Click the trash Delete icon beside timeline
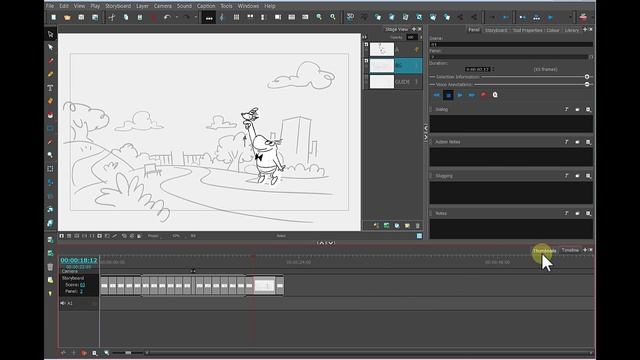 tap(50, 267)
